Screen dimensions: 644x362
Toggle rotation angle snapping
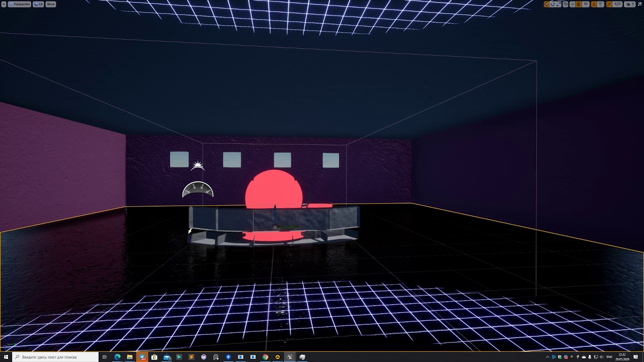(594, 4)
